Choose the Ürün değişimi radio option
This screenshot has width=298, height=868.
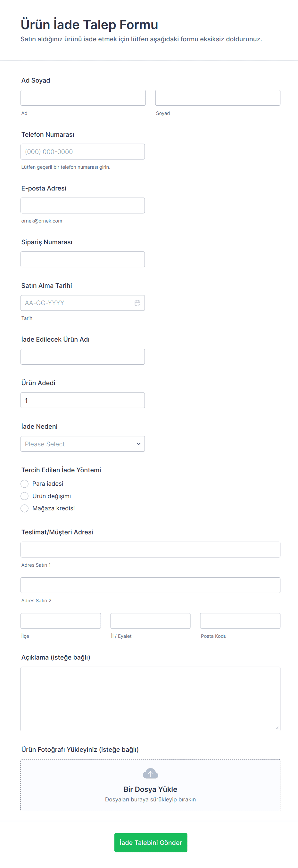25,496
